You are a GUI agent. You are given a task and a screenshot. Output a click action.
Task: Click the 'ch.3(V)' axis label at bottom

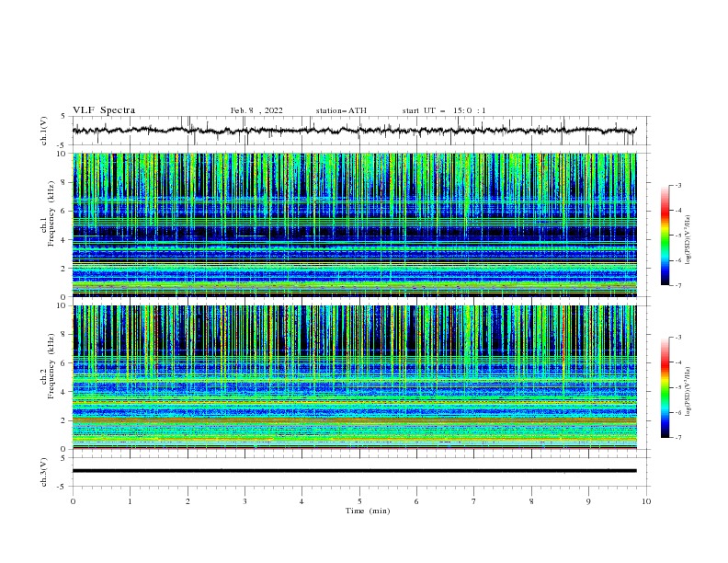click(x=44, y=472)
